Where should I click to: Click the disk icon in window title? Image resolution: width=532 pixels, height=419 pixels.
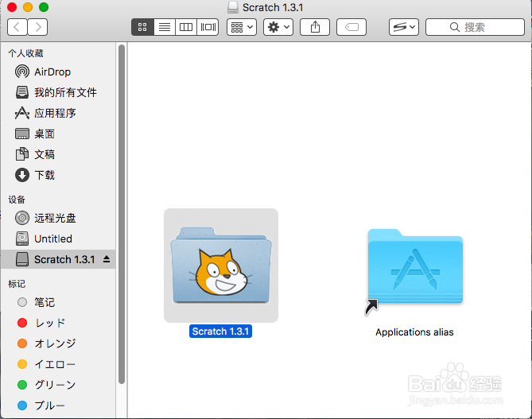[x=233, y=7]
